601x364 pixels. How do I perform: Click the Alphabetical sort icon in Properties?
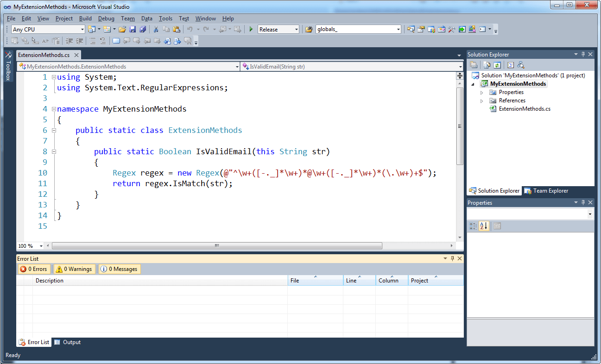pyautogui.click(x=484, y=226)
